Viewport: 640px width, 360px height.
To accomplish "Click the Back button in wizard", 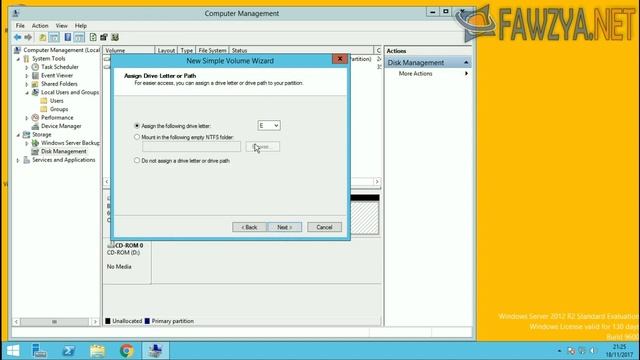I will [x=249, y=227].
